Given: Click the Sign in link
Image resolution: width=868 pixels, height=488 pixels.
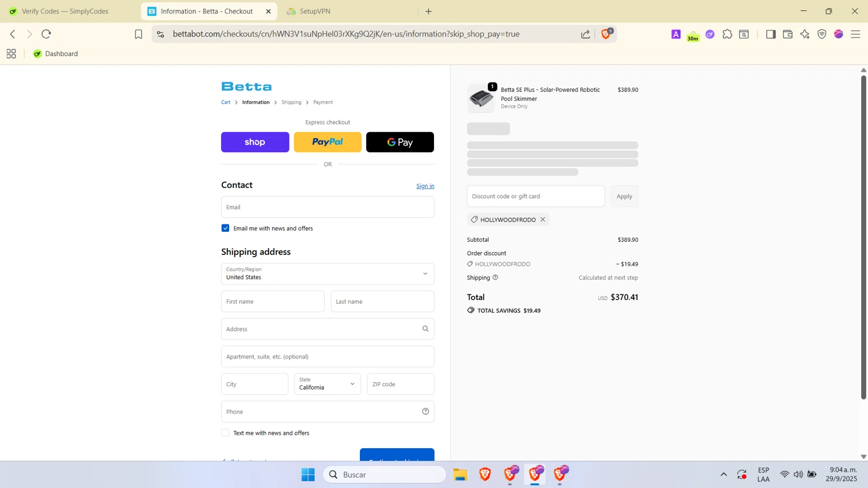Looking at the screenshot, I should click(425, 186).
